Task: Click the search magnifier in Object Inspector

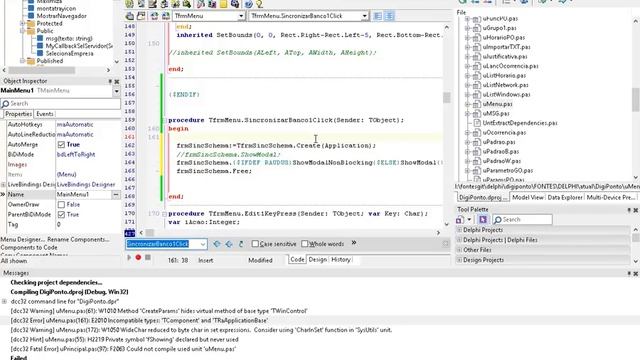Action: point(5,104)
